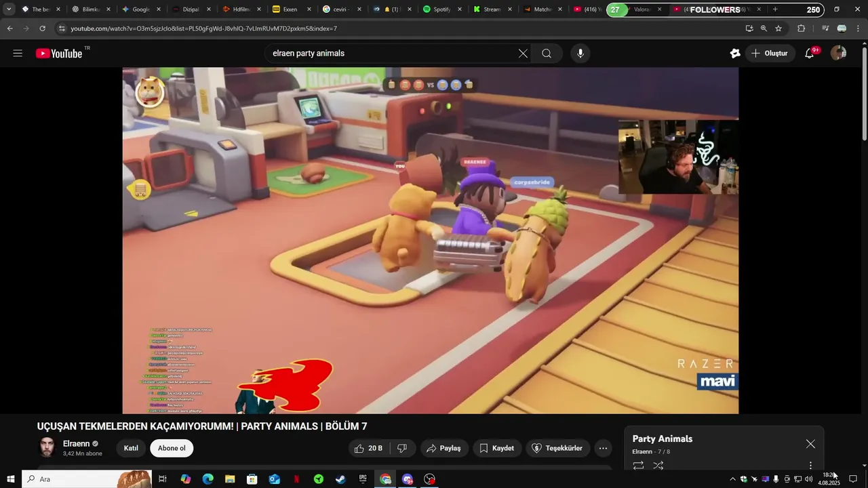868x488 pixels.
Task: Open the sparkle icon beside Oluştur
Action: [x=734, y=54]
